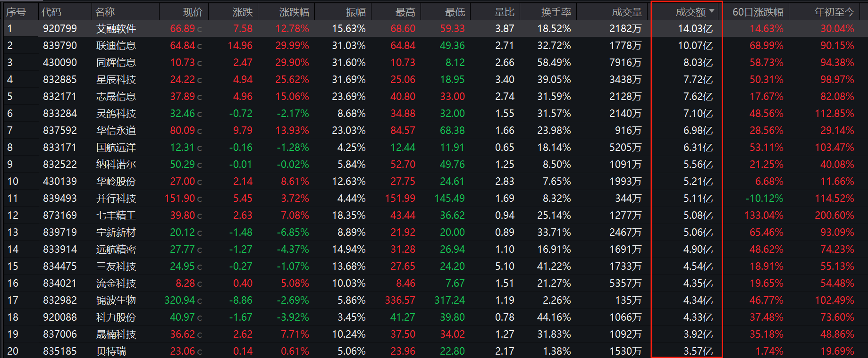Screen dimensions: 868x358
Task: Click the 代码 column header
Action: click(51, 12)
